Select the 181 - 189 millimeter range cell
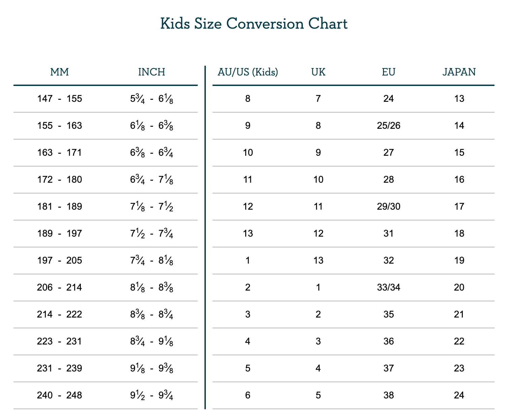The image size is (512, 420). tap(60, 207)
